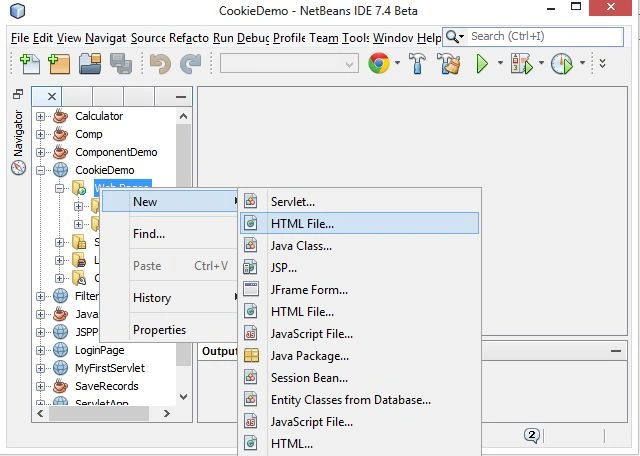Click the Projects horizontal scrollbar right arrow

click(x=167, y=414)
